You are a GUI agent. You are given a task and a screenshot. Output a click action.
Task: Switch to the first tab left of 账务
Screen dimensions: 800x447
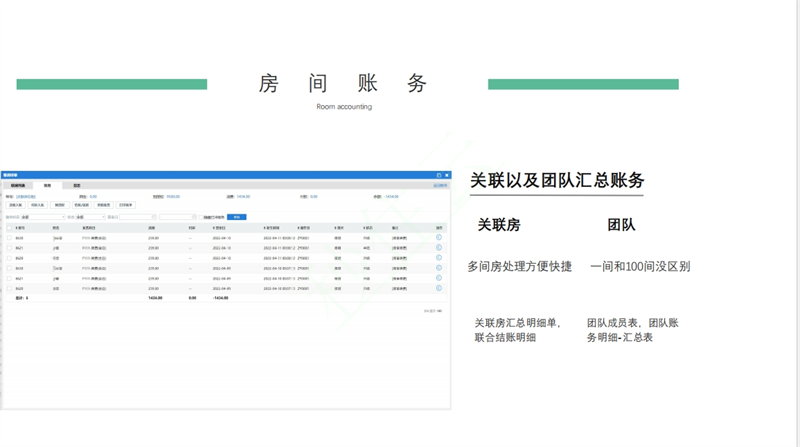18,185
